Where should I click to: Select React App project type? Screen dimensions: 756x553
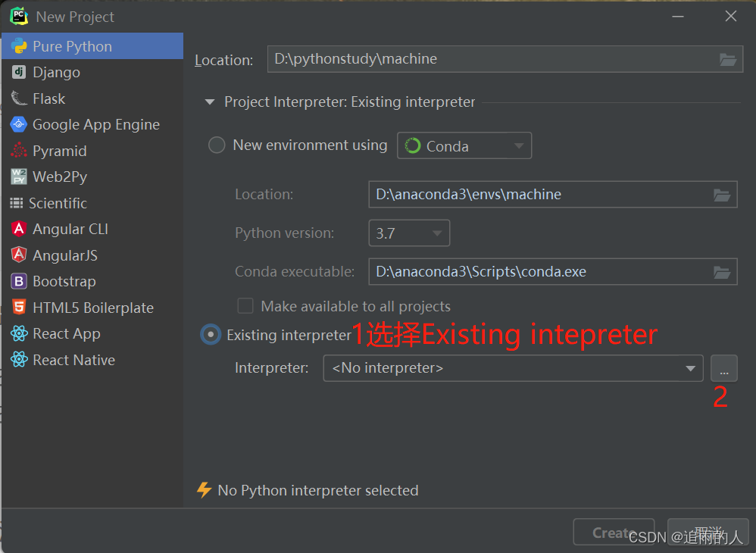coord(92,333)
